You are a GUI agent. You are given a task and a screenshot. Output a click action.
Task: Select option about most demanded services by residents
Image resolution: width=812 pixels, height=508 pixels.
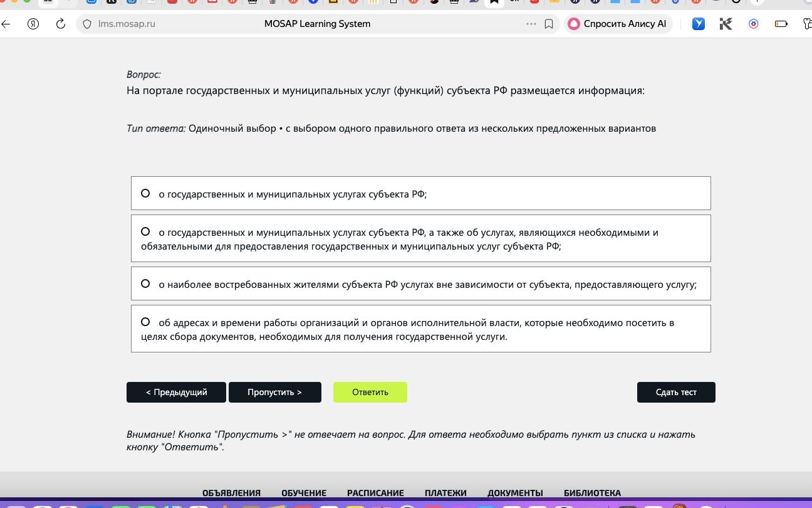pos(421,283)
